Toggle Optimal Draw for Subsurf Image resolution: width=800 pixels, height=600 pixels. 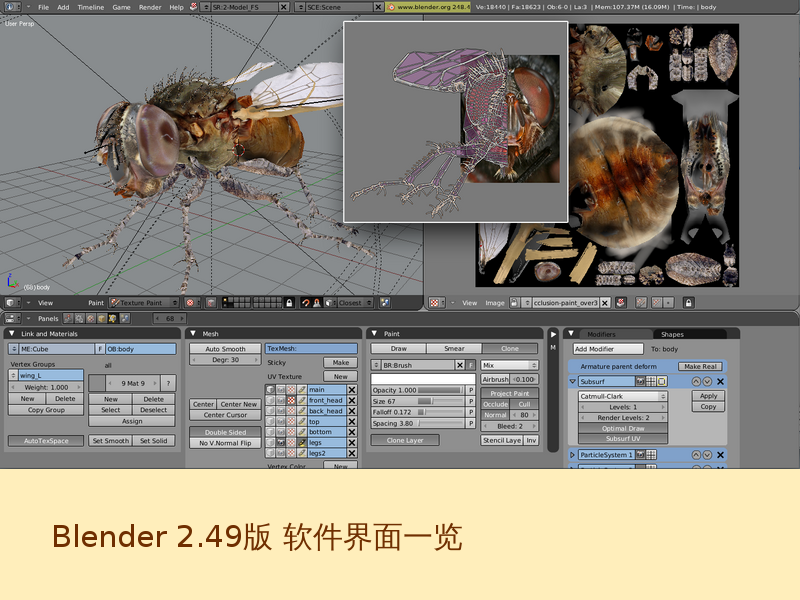pos(622,429)
